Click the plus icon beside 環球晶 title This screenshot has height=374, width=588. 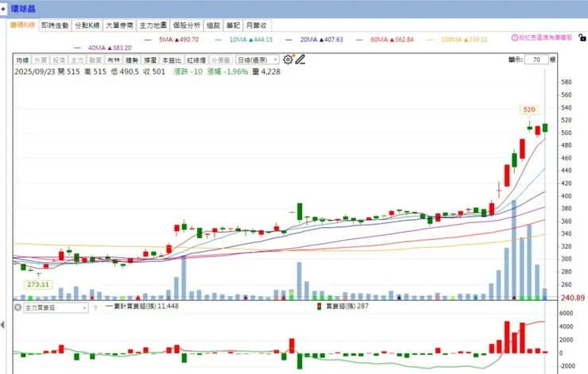3,8
